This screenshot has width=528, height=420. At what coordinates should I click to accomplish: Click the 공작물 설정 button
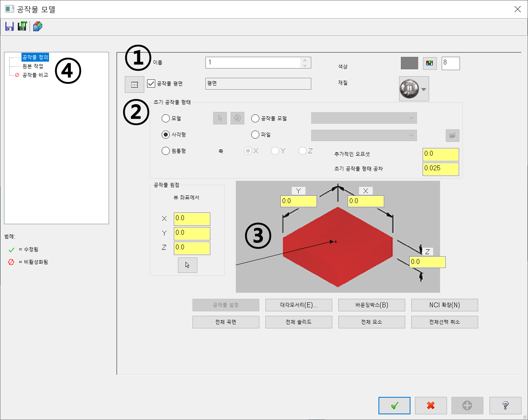(226, 305)
